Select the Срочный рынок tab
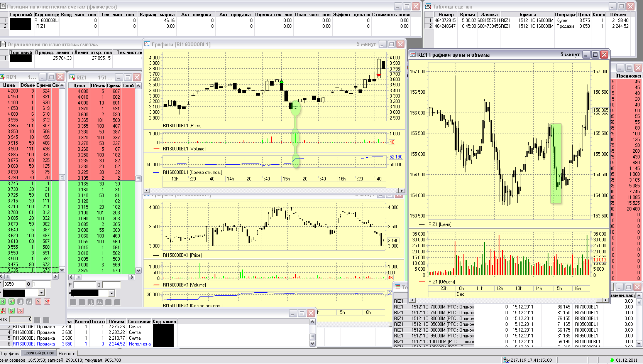 pos(39,353)
